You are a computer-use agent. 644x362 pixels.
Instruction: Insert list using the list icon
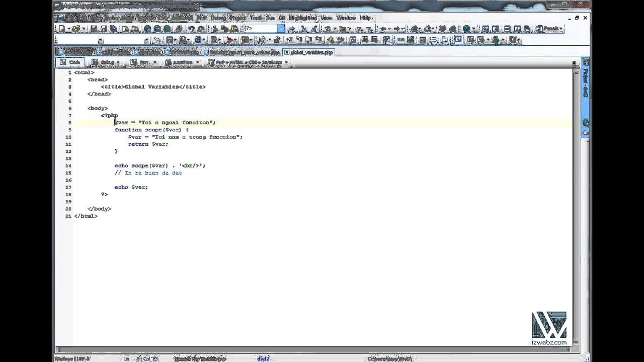pyautogui.click(x=433, y=40)
